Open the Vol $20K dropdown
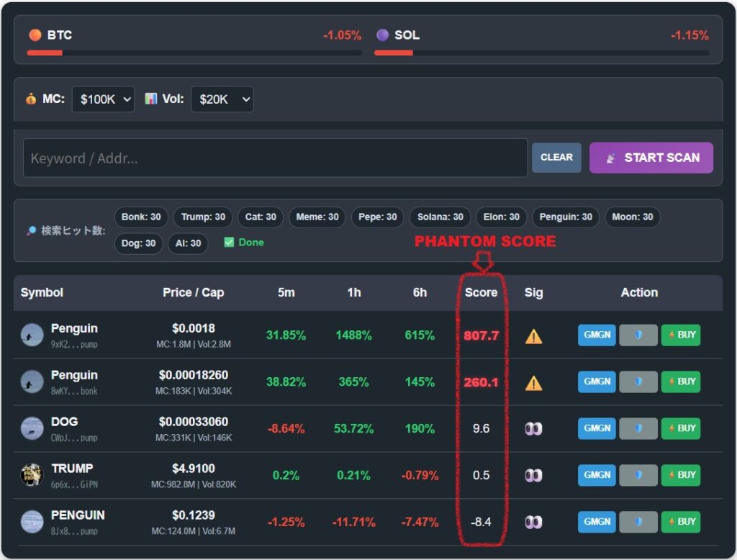This screenshot has width=737, height=560. click(222, 99)
